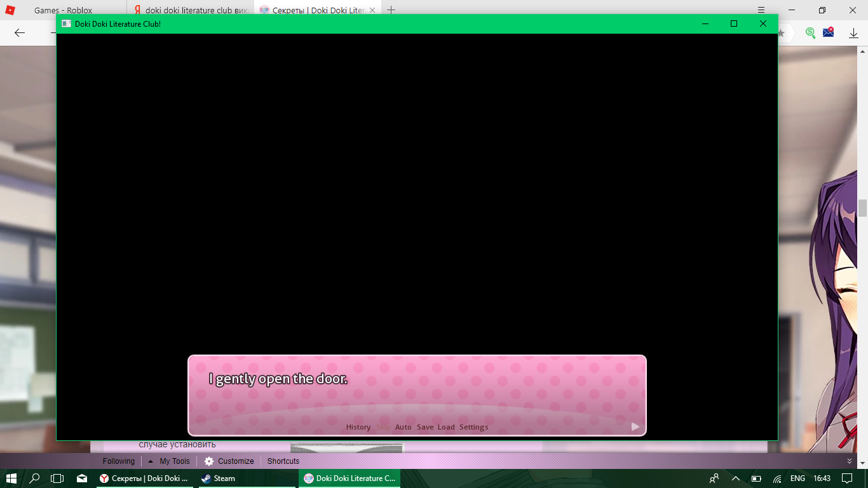Check battery status icon in tray

[756, 478]
